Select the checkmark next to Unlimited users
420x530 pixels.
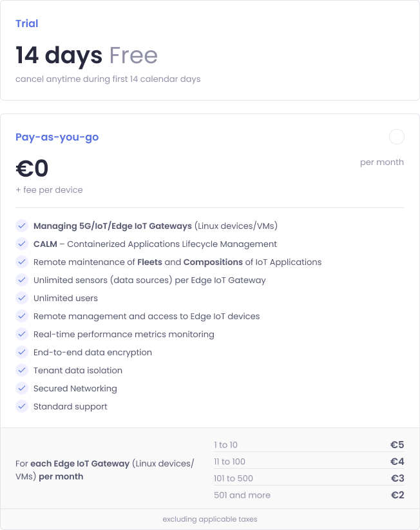pyautogui.click(x=21, y=298)
